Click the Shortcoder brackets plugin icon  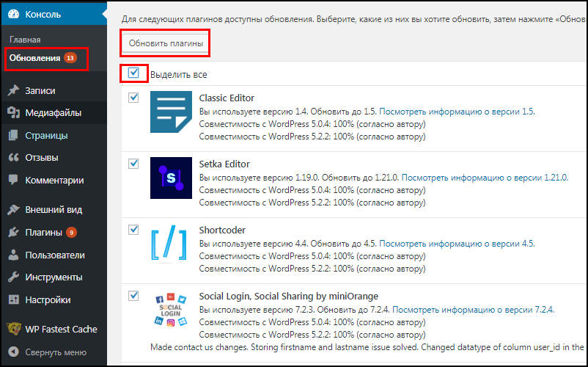[171, 244]
